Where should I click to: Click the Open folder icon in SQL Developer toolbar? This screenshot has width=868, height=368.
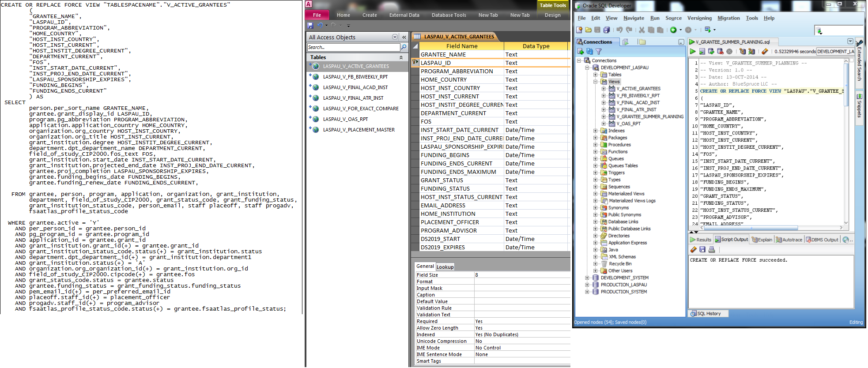589,30
